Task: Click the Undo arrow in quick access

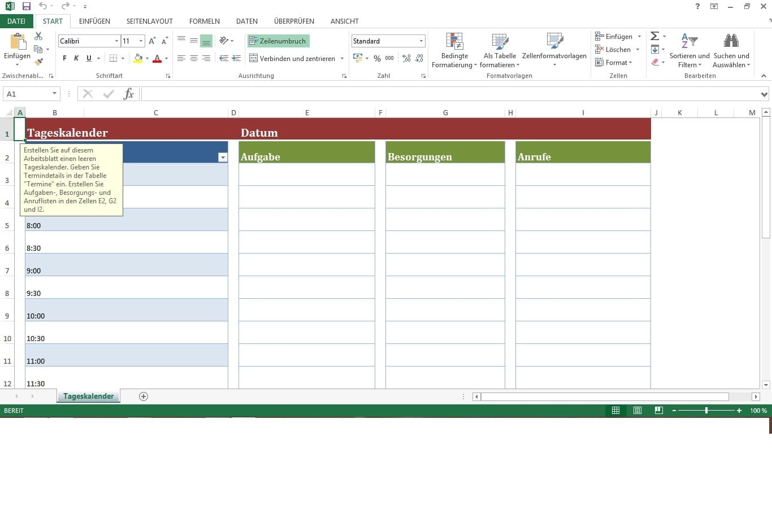Action: (43, 6)
